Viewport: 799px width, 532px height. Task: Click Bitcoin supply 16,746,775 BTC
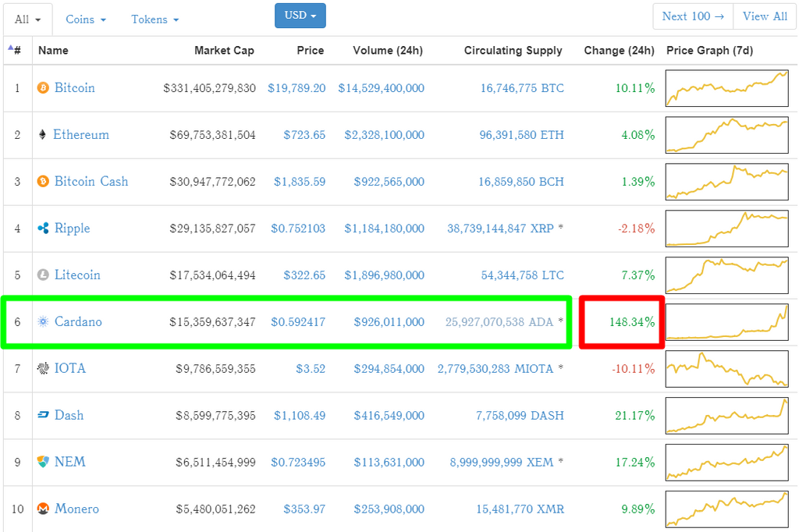(522, 88)
